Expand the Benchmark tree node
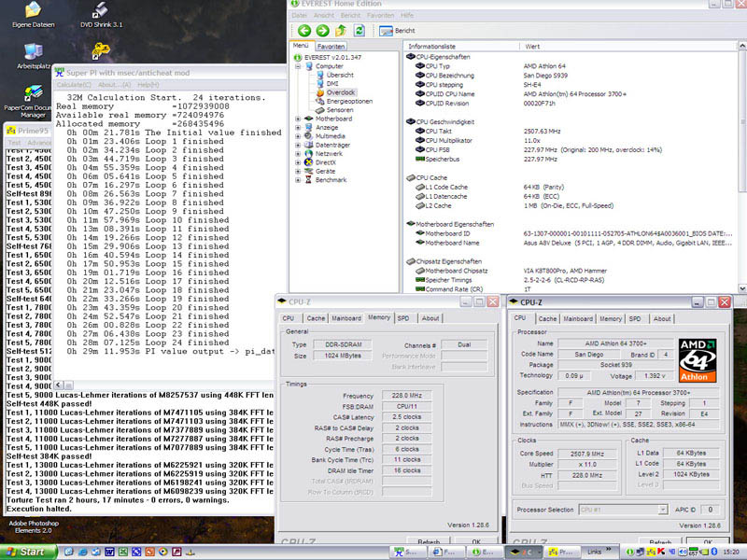 [x=298, y=180]
